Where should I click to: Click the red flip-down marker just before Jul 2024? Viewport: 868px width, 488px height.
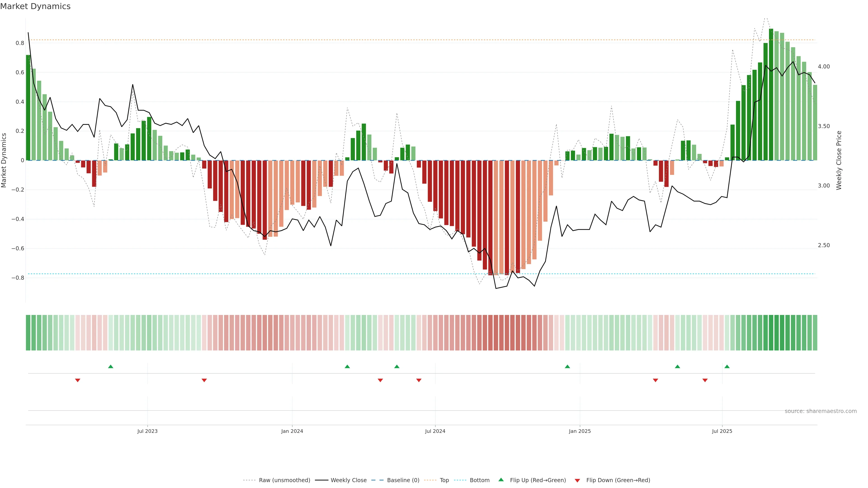point(419,380)
